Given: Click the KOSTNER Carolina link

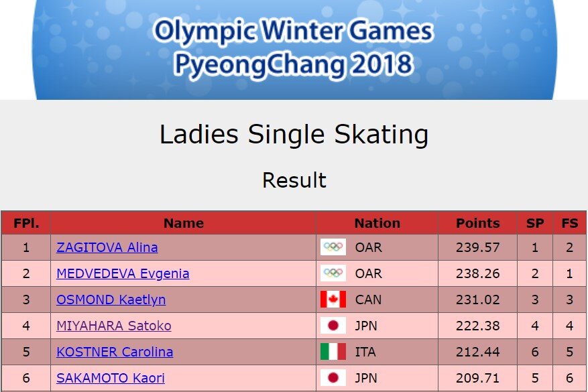Looking at the screenshot, I should pyautogui.click(x=115, y=352).
